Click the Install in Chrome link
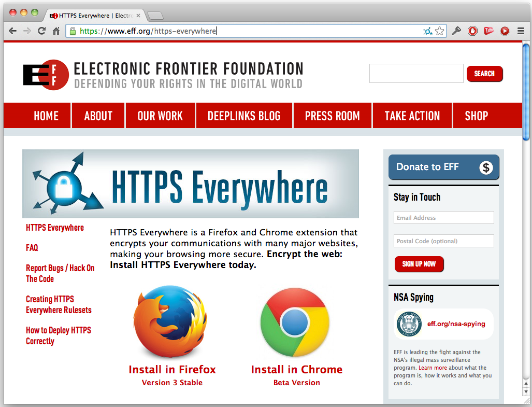Viewport: 532px width, 407px height. 296,369
